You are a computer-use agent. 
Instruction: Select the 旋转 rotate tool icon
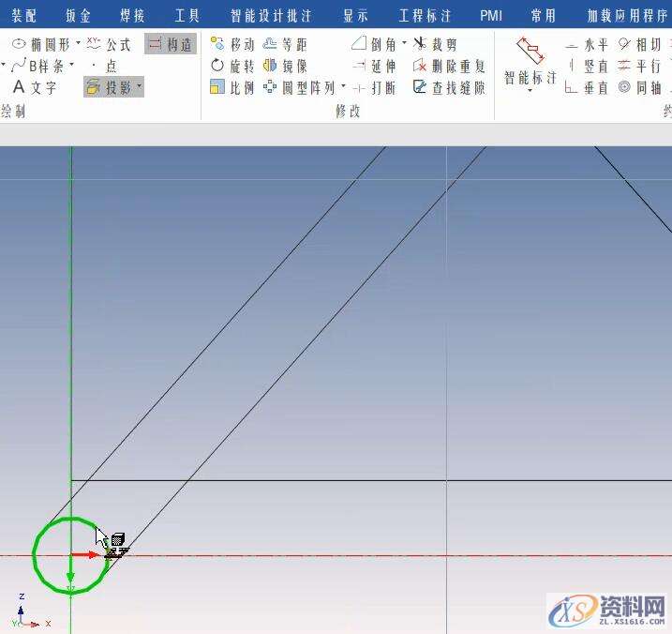click(217, 66)
